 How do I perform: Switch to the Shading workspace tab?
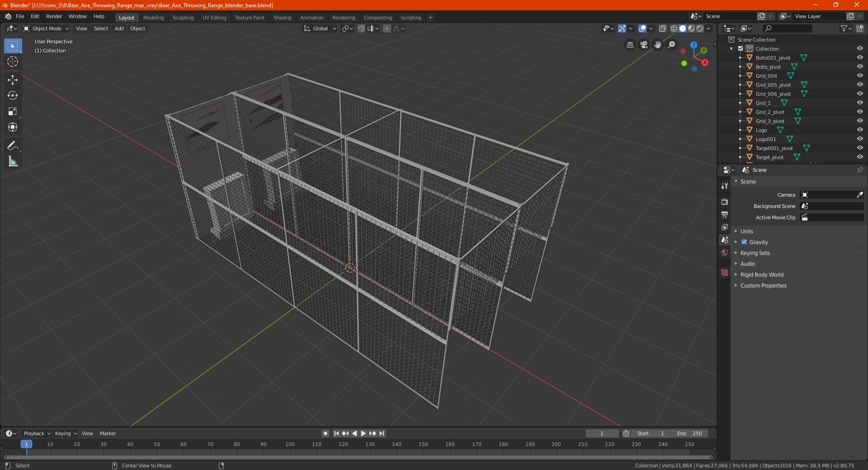[282, 18]
